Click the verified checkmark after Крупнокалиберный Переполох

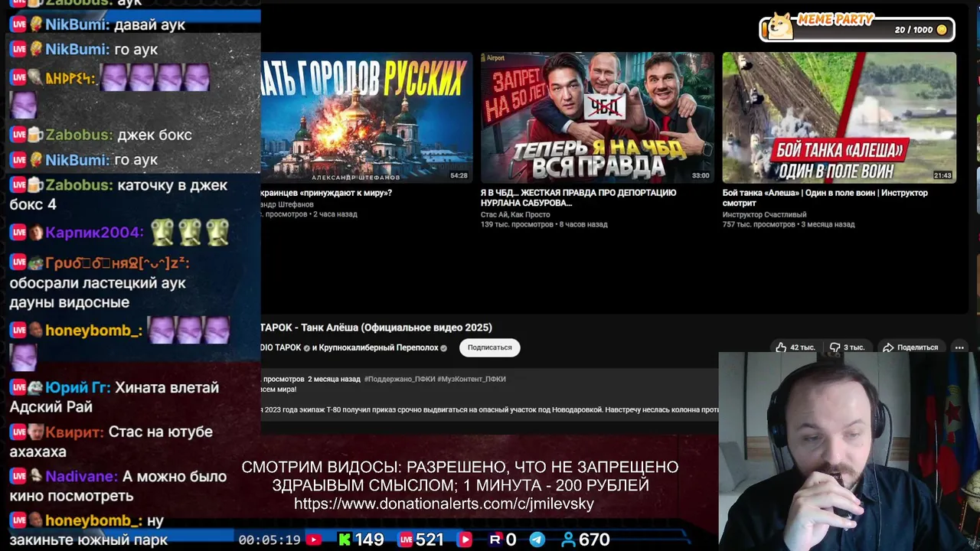click(443, 348)
